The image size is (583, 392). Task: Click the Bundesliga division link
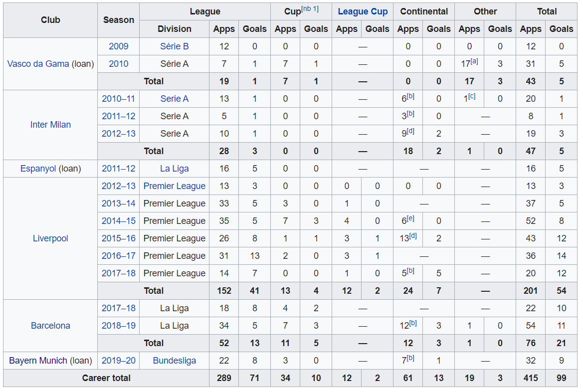click(x=174, y=361)
